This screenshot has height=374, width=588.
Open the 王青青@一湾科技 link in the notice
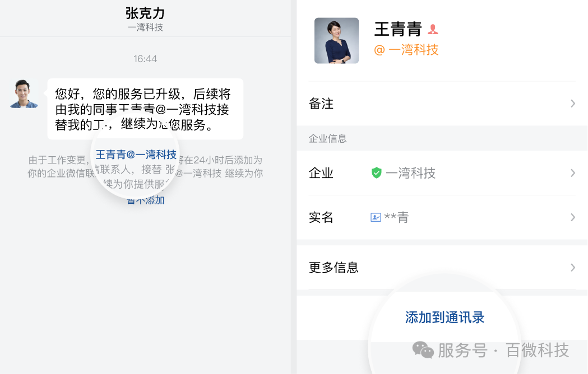pyautogui.click(x=136, y=155)
